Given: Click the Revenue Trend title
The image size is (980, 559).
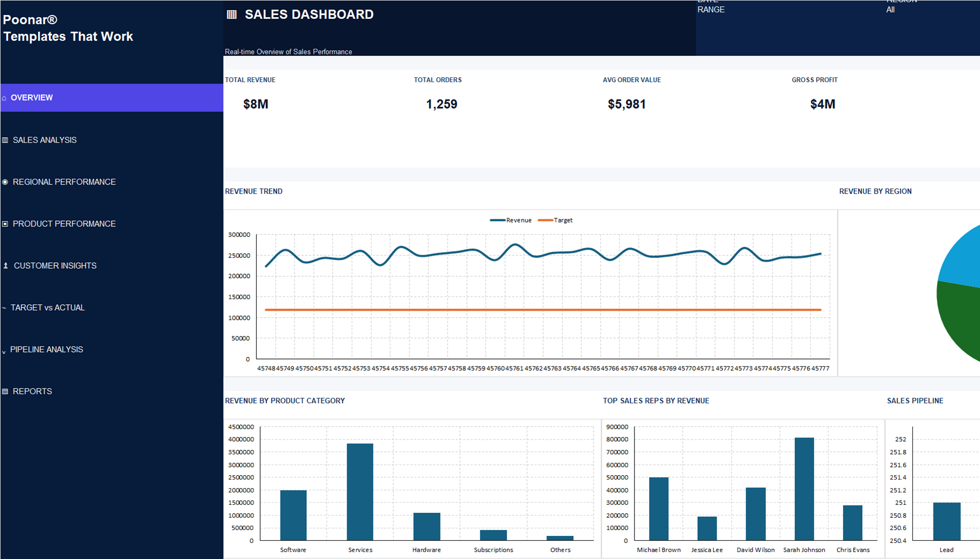Looking at the screenshot, I should pos(254,191).
